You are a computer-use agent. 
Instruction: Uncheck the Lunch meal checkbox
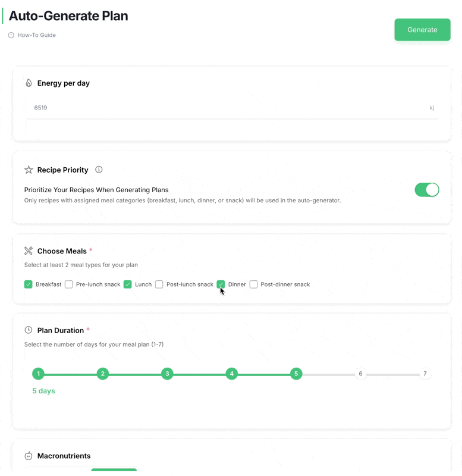[128, 284]
